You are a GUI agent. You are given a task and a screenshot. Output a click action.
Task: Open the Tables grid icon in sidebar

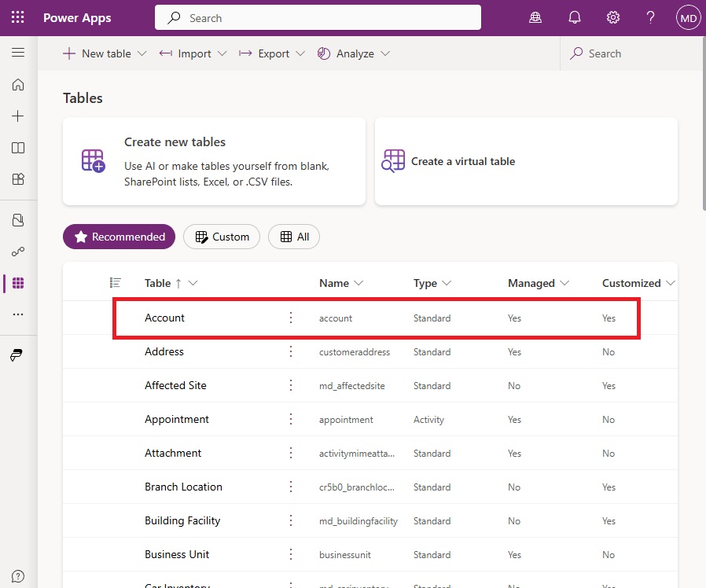(18, 283)
